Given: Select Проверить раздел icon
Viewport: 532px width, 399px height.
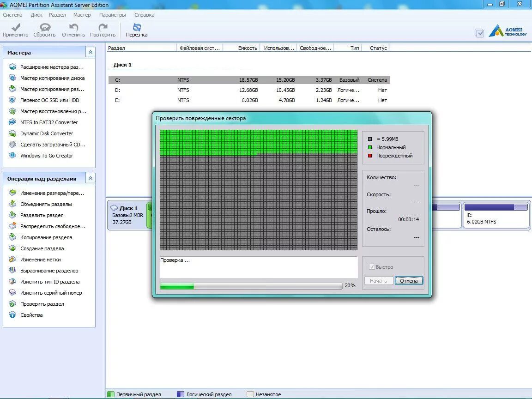Looking at the screenshot, I should pos(12,304).
